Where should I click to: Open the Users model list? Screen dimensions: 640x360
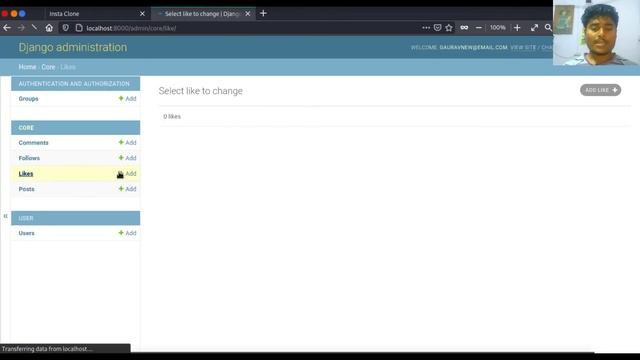(27, 233)
